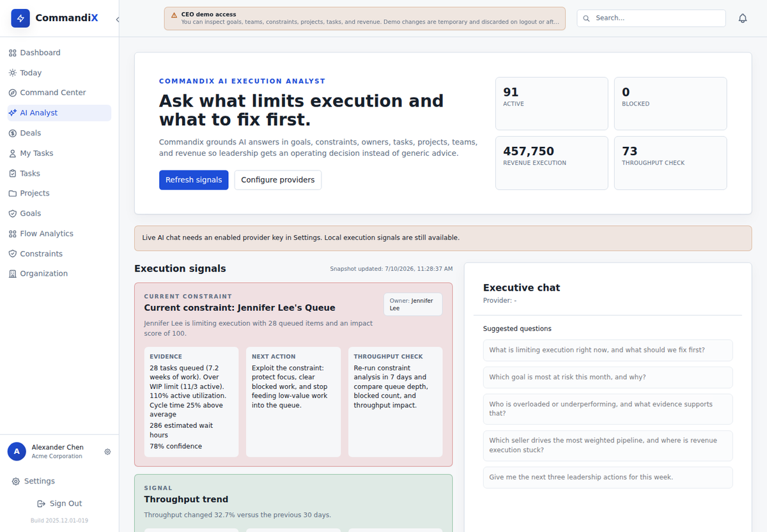The image size is (767, 532).
Task: Click the 91 Active stat card
Action: click(552, 103)
